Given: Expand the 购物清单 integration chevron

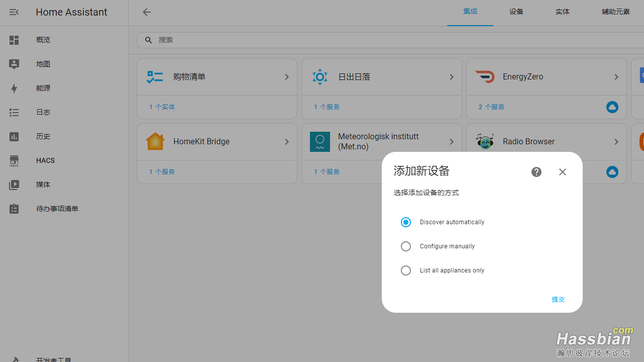Looking at the screenshot, I should click(x=287, y=77).
